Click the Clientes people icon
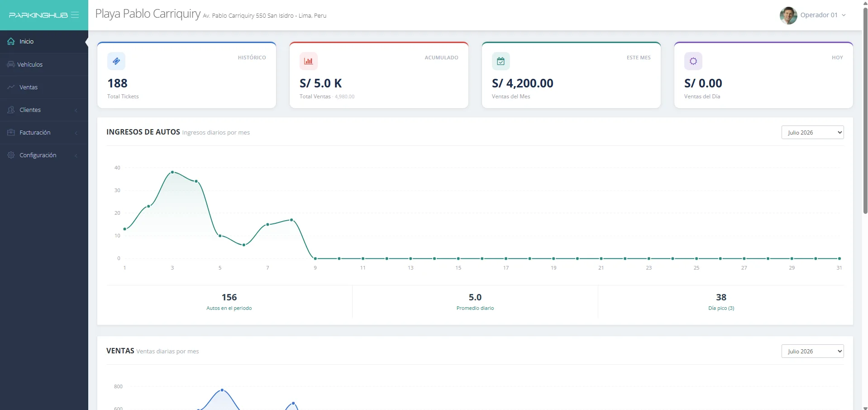 point(11,110)
